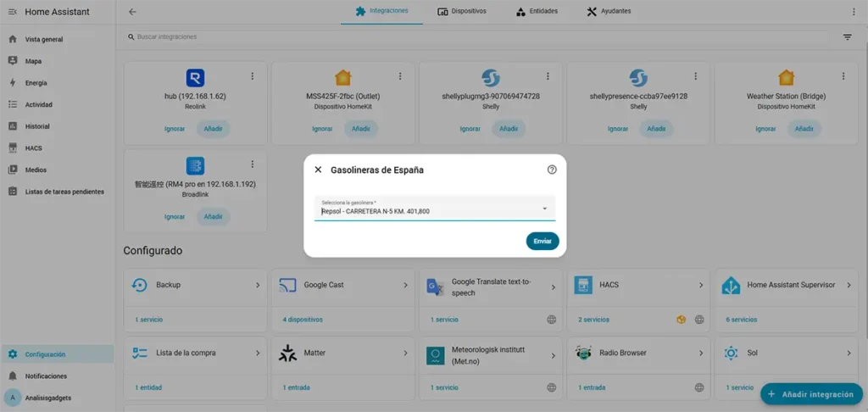Open 2 servicios link under HACS
This screenshot has height=412, width=868.
[x=594, y=320]
